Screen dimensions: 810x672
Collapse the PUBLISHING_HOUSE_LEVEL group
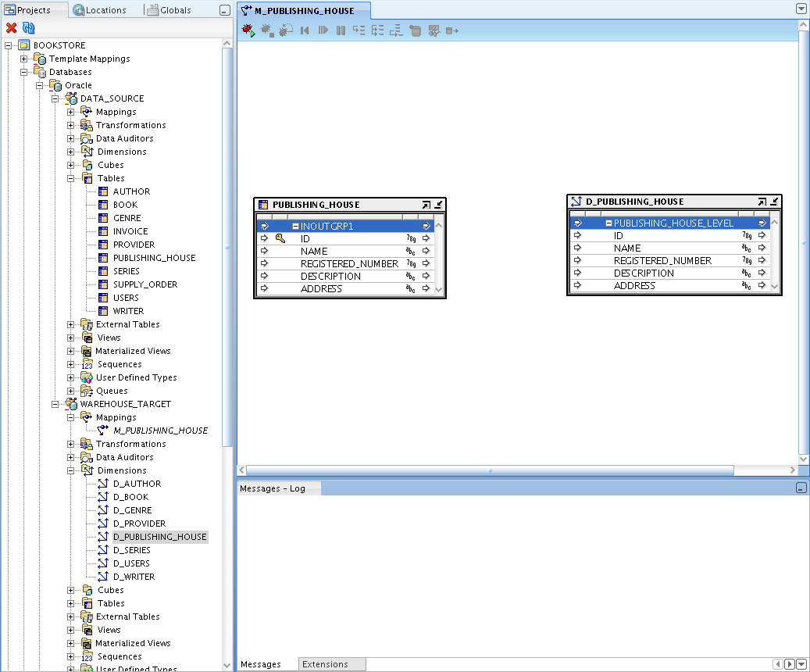608,223
